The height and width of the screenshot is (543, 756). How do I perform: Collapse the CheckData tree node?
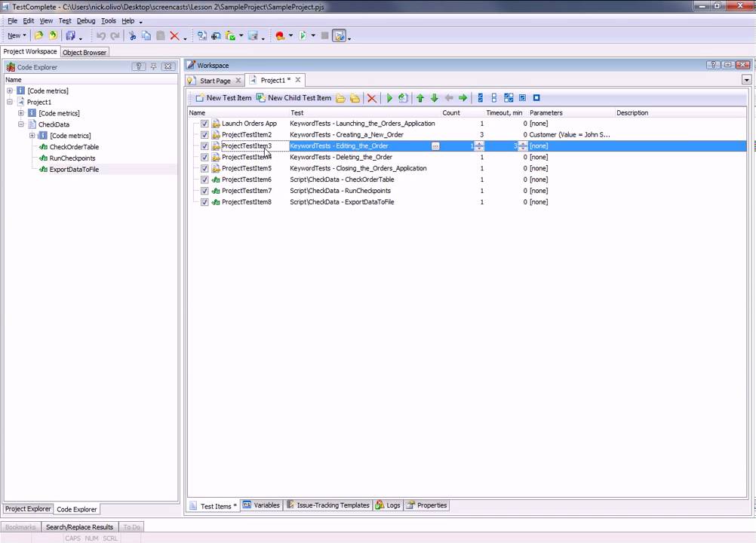point(20,124)
